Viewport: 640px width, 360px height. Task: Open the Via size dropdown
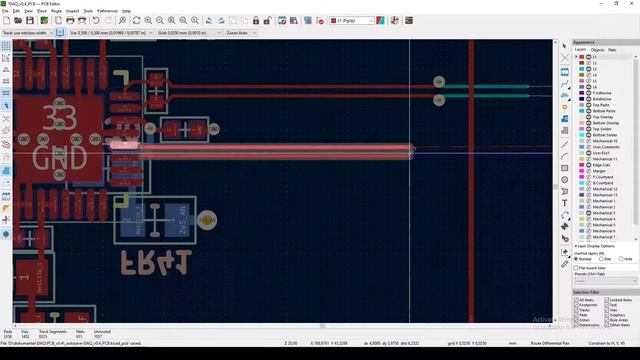pyautogui.click(x=111, y=33)
